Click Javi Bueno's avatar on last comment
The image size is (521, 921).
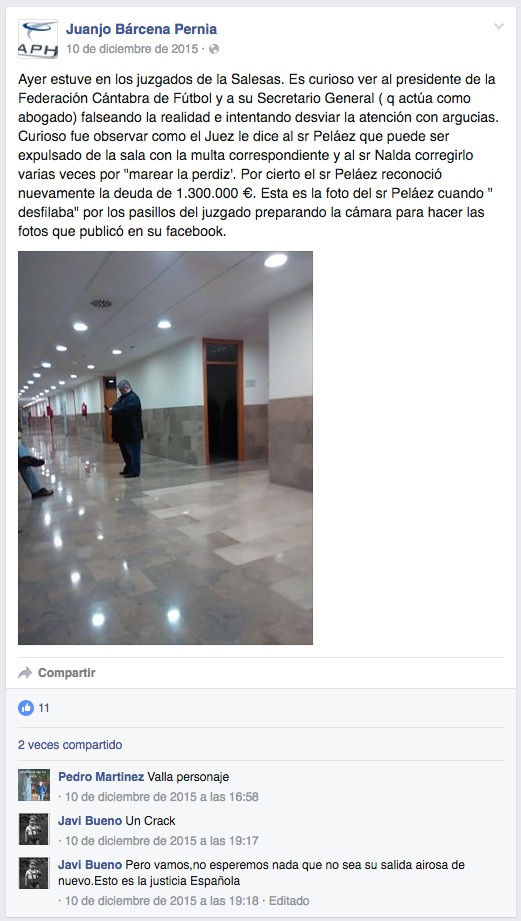[x=33, y=873]
